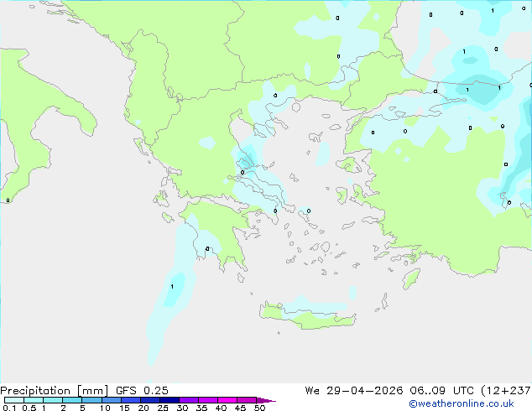Viewport: 532px width, 411px height.
Task: Click the "1" value in the sea southwest of Peloponnese
Action: pos(172,287)
